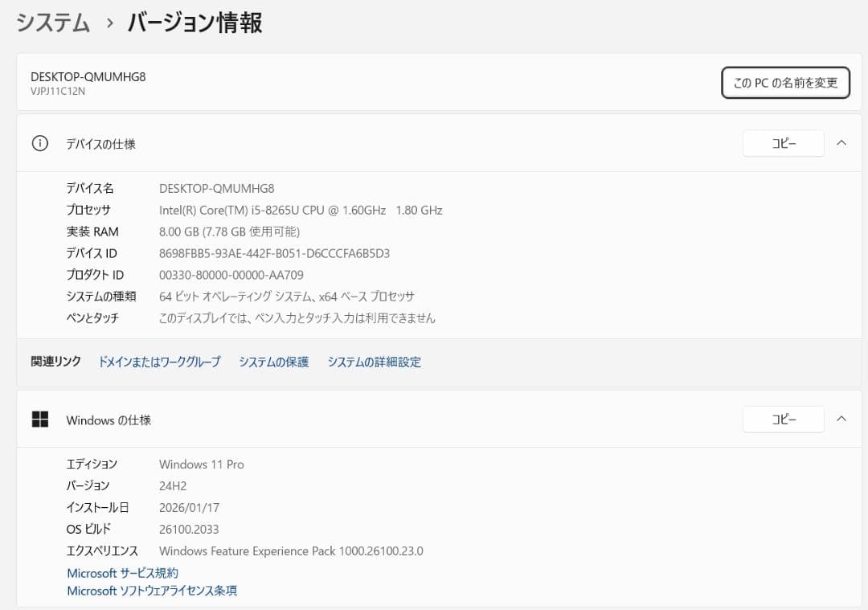Click the device specifications info icon
The width and height of the screenshot is (868, 610).
[x=39, y=143]
